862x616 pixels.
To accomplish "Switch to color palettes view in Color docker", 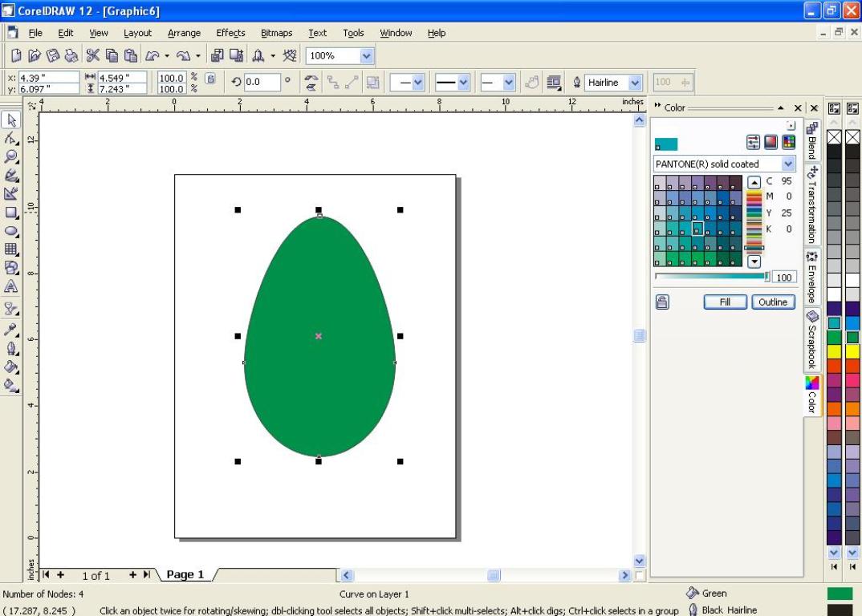I will (x=787, y=140).
